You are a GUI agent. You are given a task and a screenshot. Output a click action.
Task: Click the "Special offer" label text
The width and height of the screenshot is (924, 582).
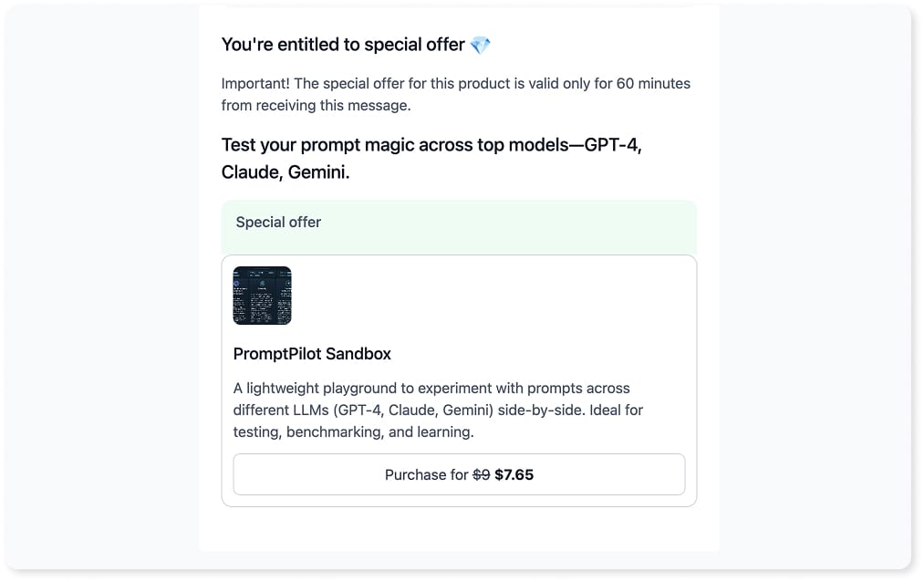click(x=278, y=222)
